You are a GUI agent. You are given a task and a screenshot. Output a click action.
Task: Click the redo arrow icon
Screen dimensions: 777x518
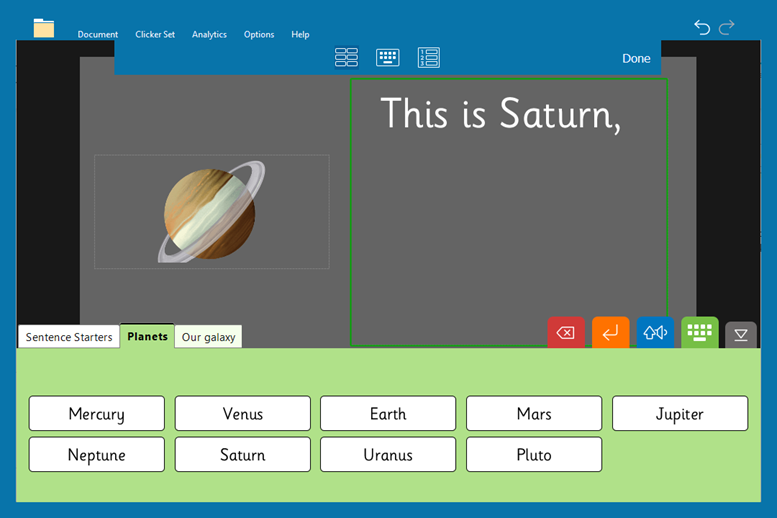pos(727,28)
